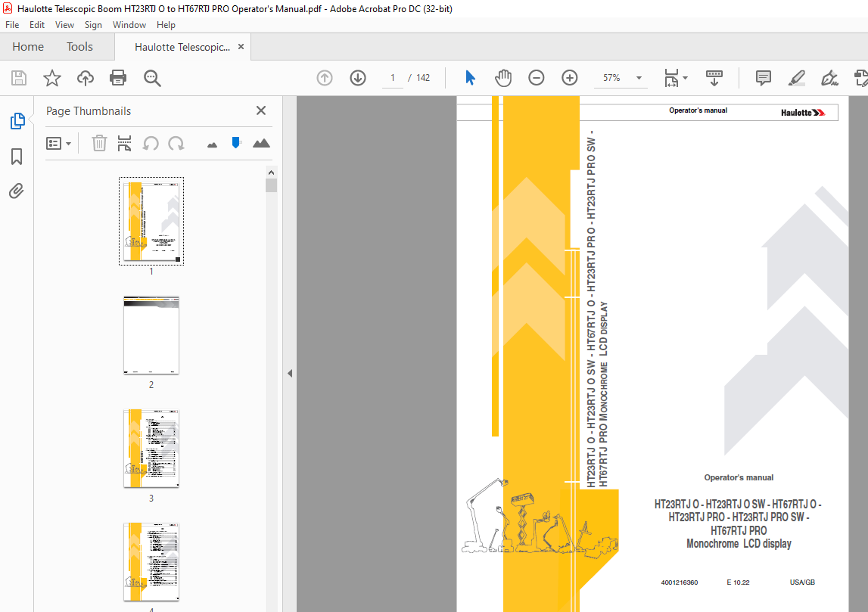868x612 pixels.
Task: Click the '4001216360' document number
Action: (680, 582)
